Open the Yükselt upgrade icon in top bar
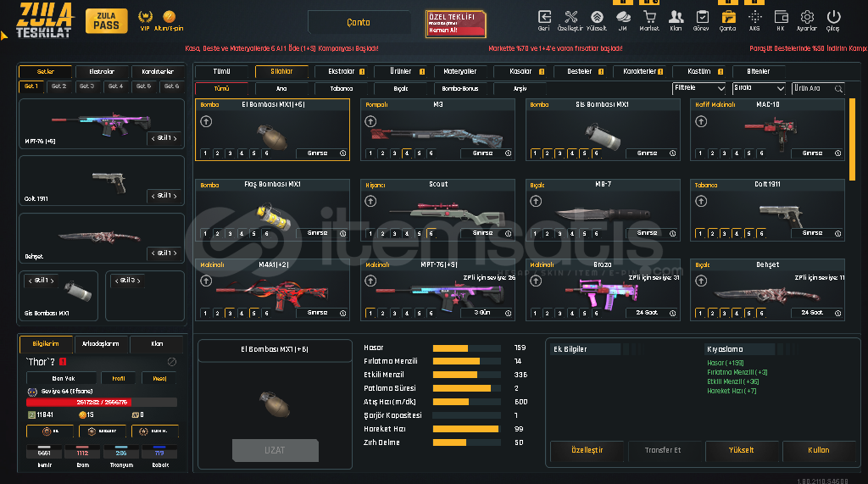 pos(596,17)
